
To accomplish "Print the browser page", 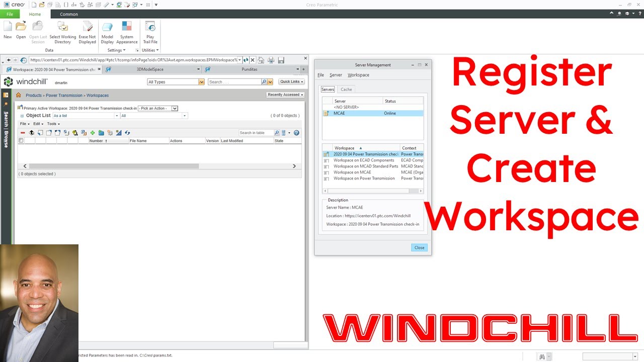I will tap(271, 60).
